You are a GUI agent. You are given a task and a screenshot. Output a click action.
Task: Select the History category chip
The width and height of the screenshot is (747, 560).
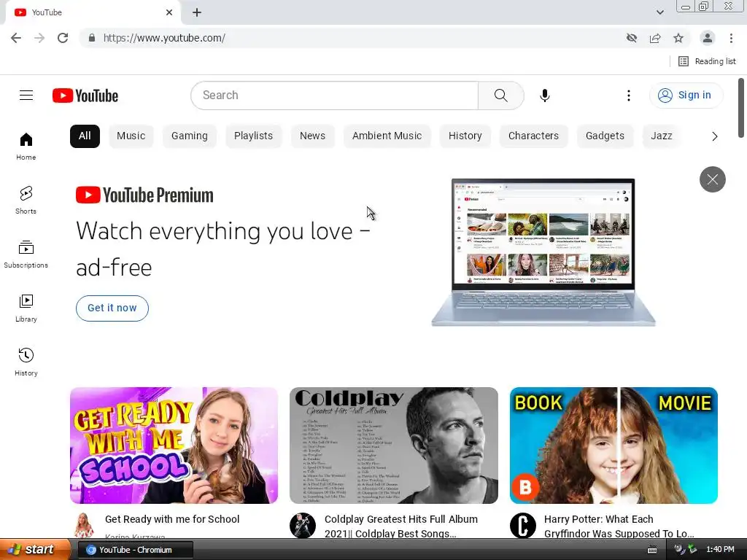(465, 136)
